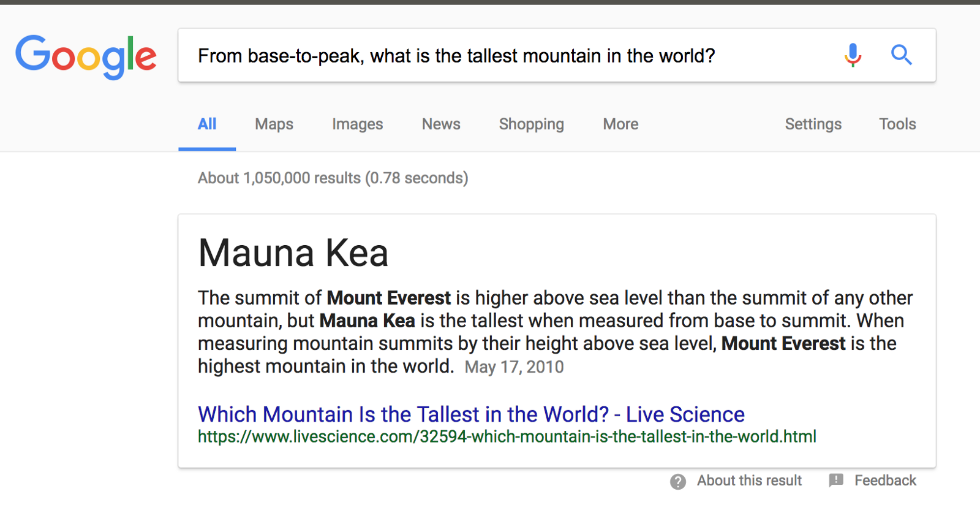View Shopping results tab
980x513 pixels.
tap(531, 124)
